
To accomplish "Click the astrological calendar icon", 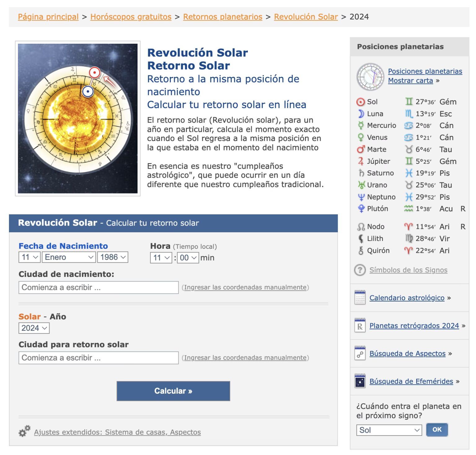I will pyautogui.click(x=360, y=297).
